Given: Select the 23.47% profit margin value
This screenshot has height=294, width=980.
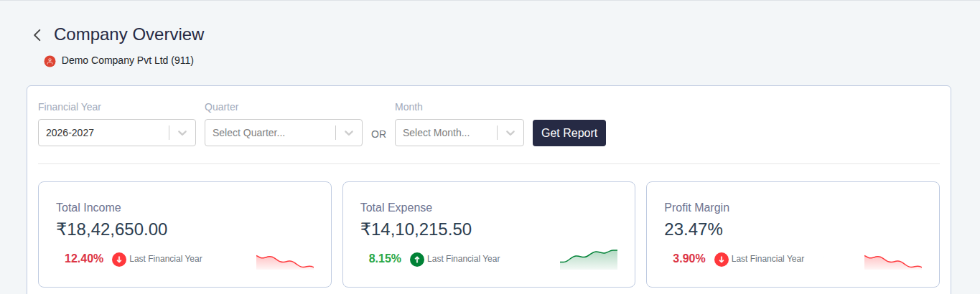Looking at the screenshot, I should click(694, 229).
